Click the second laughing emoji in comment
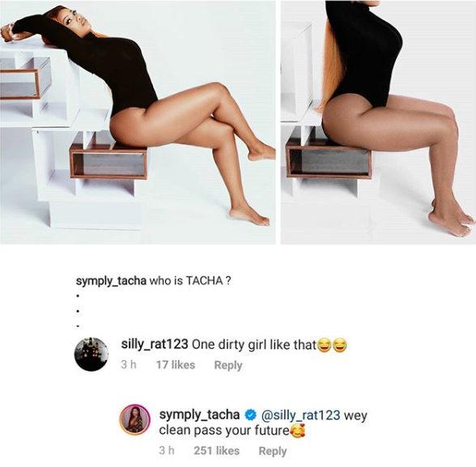 point(340,346)
